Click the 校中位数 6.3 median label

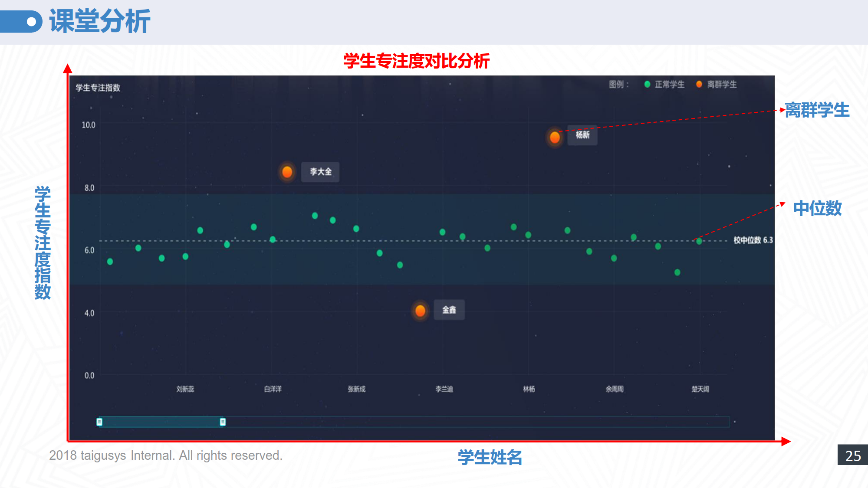coord(753,240)
